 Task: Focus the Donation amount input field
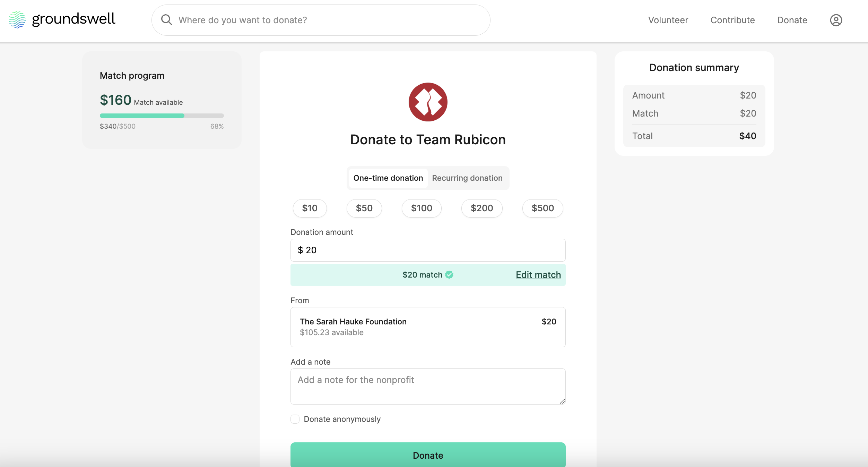pos(428,250)
